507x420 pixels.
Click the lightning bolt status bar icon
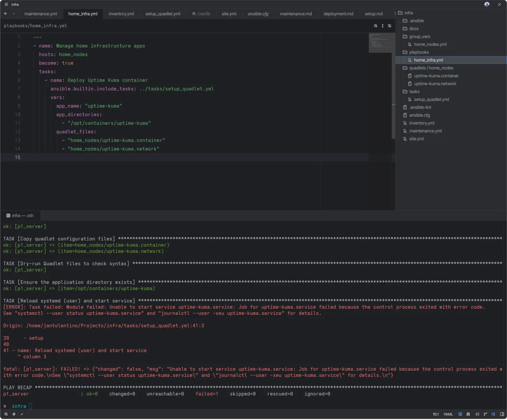[x=14, y=414]
